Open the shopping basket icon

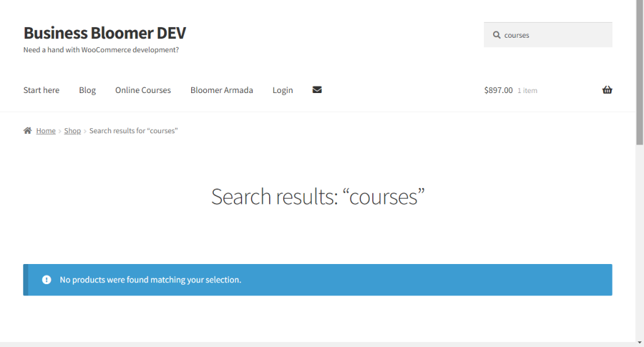[607, 90]
